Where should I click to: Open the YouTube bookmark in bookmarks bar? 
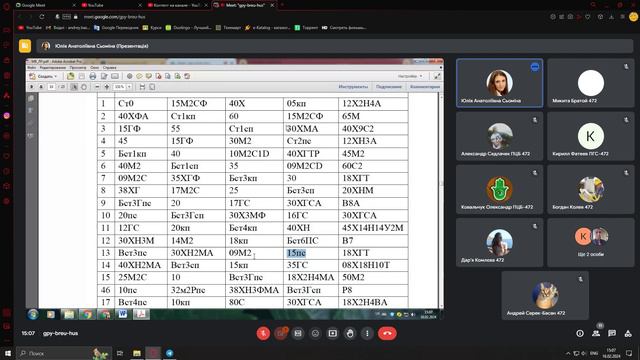click(x=30, y=28)
